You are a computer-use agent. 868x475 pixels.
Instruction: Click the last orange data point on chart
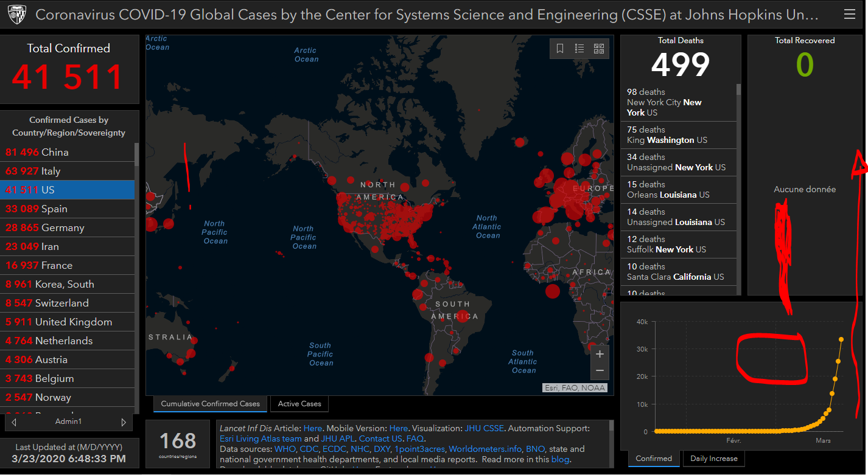(841, 339)
